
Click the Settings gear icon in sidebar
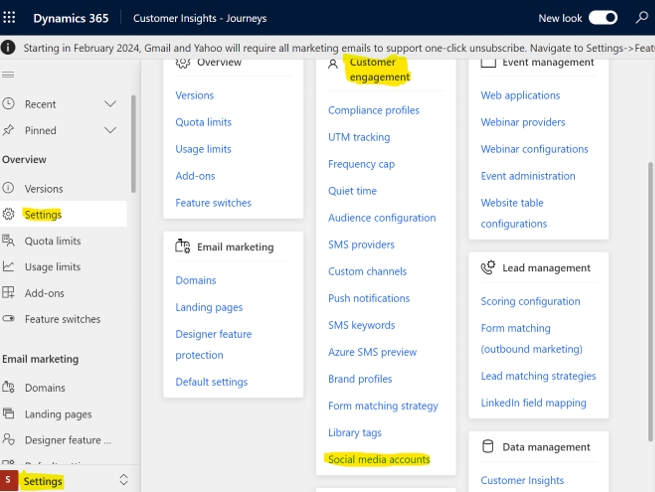click(8, 214)
